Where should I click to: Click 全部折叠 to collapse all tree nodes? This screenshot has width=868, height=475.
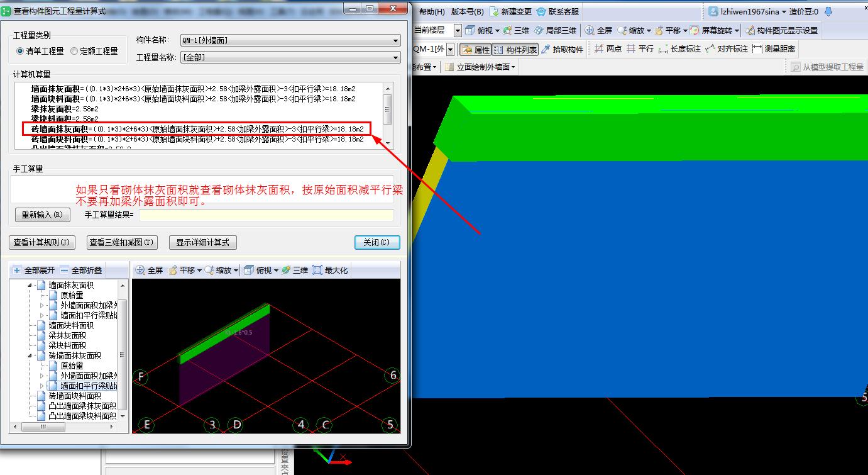click(x=81, y=270)
